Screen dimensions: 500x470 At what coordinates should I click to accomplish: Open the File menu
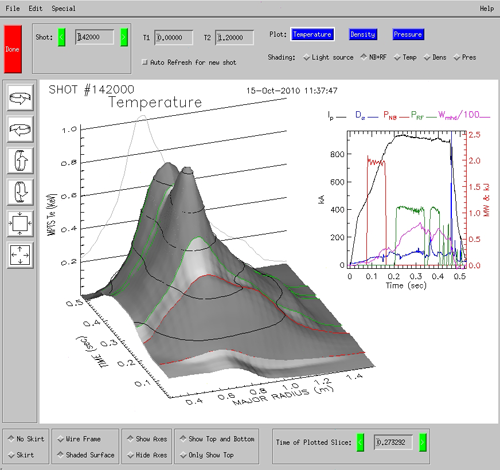coord(13,8)
